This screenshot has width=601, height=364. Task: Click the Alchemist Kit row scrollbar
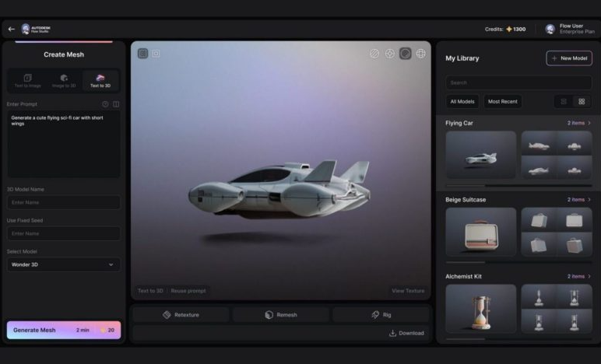pyautogui.click(x=518, y=339)
